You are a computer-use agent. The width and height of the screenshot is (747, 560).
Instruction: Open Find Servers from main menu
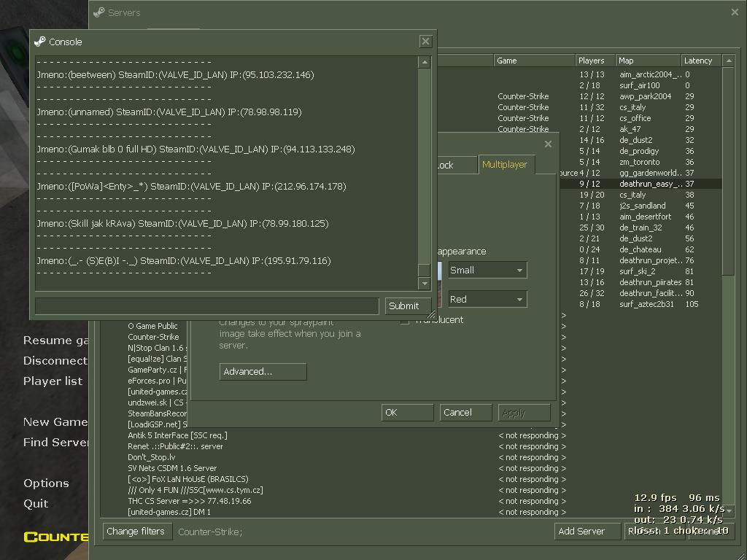[55, 443]
